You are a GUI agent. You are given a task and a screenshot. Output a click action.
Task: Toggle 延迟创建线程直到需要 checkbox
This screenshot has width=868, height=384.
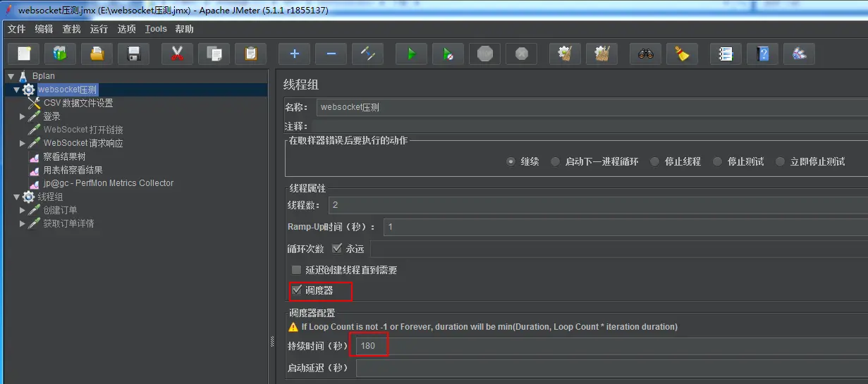[296, 270]
